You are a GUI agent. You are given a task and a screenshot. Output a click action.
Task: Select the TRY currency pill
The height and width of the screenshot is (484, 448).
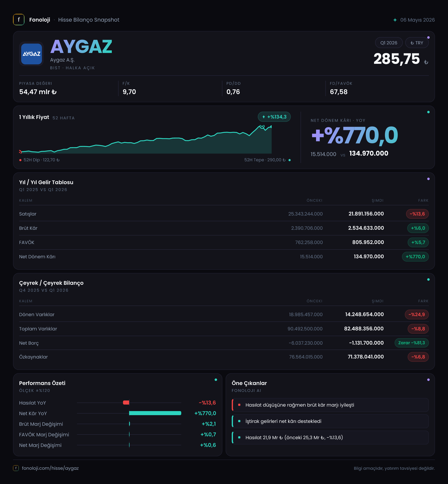[417, 43]
